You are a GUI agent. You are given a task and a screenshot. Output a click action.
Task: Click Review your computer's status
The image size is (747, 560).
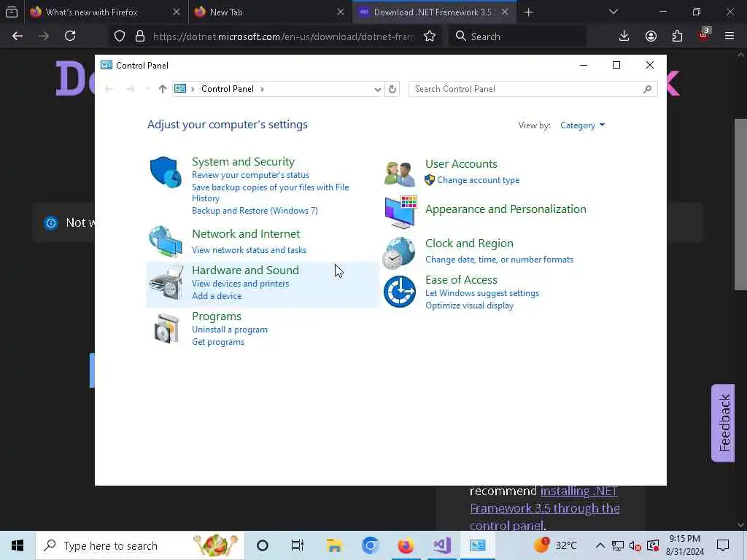pyautogui.click(x=251, y=175)
